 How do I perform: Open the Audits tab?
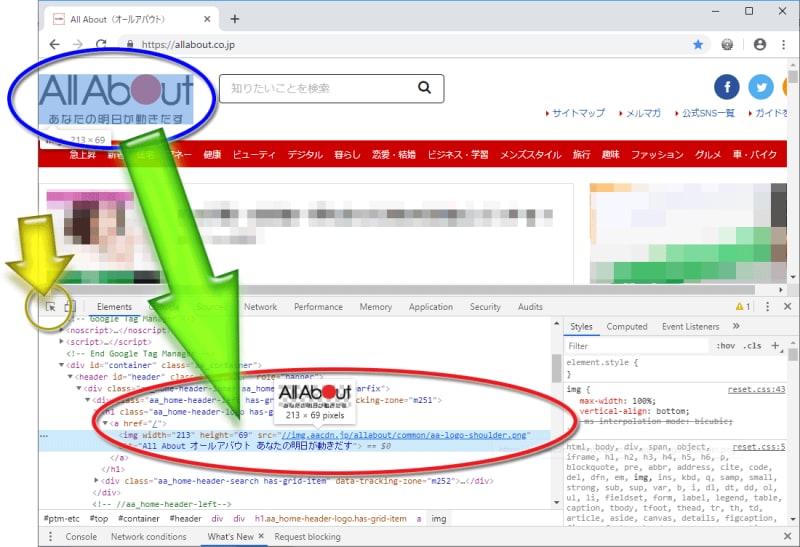(530, 307)
